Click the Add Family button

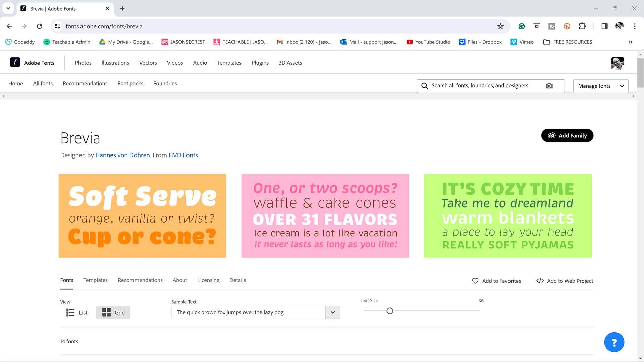567,136
